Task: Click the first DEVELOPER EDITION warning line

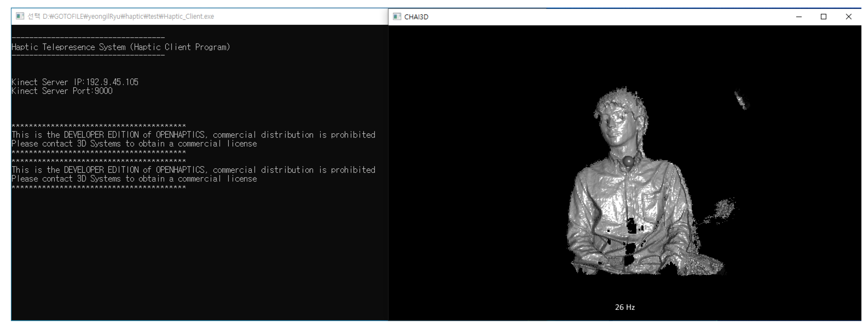Action: [x=193, y=135]
